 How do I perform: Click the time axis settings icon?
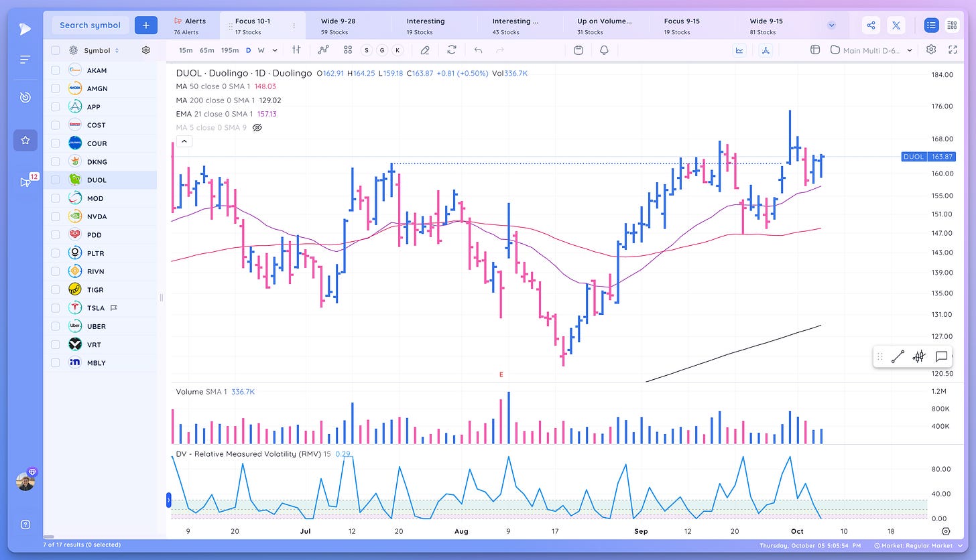pyautogui.click(x=946, y=531)
